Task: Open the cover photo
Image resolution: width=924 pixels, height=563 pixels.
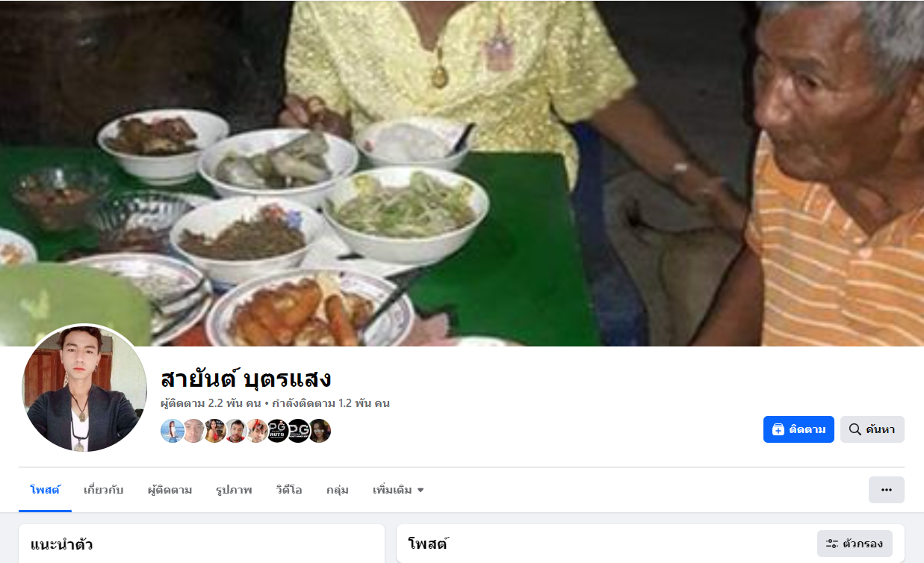Action: (x=462, y=173)
